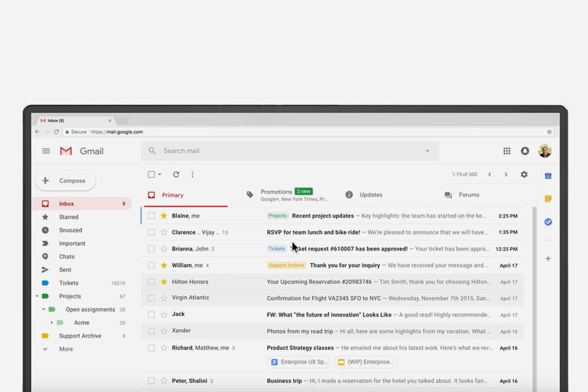The image size is (588, 392).
Task: Open the Important folder
Action: (x=72, y=243)
